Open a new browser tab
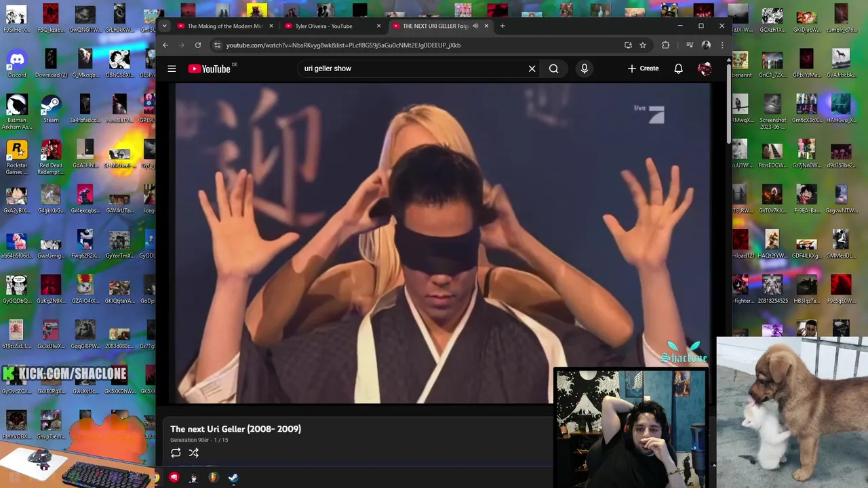868x488 pixels. click(x=502, y=26)
